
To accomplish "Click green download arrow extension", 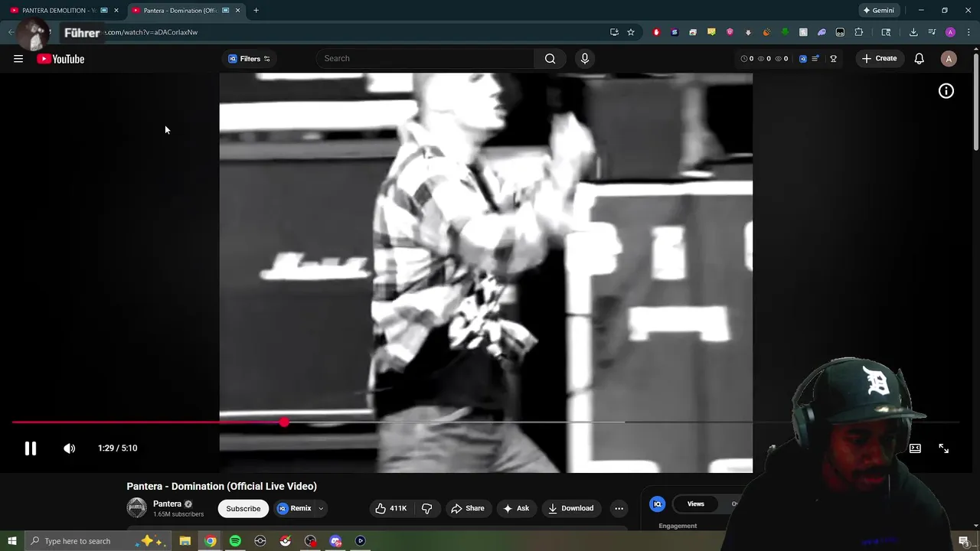I will click(x=785, y=32).
